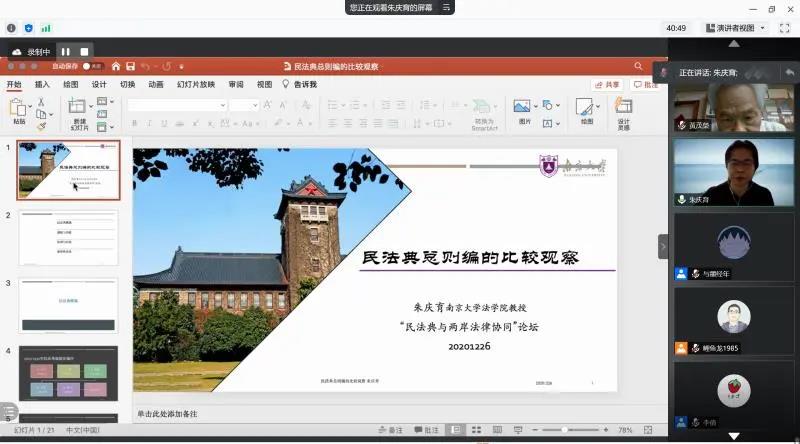Switch to slide sorter view icon
The height and width of the screenshot is (444, 800).
477,430
